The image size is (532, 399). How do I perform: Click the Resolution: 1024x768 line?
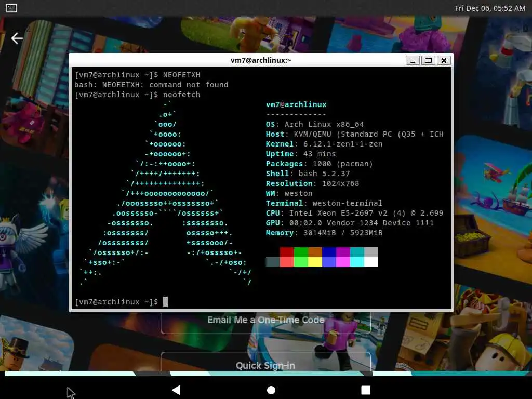click(x=312, y=183)
